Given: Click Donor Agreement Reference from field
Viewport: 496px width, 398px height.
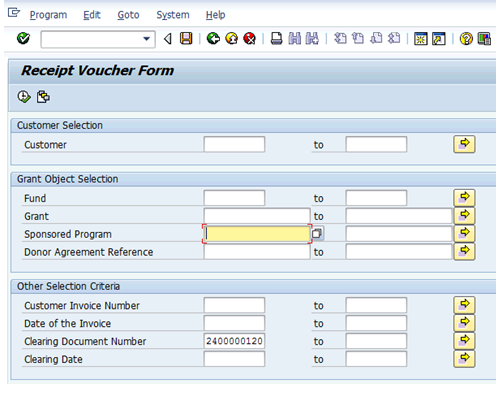Looking at the screenshot, I should point(257,252).
